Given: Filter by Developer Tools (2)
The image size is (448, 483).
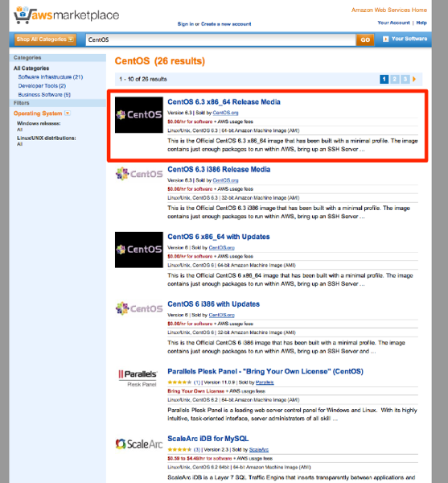Looking at the screenshot, I should (x=42, y=86).
